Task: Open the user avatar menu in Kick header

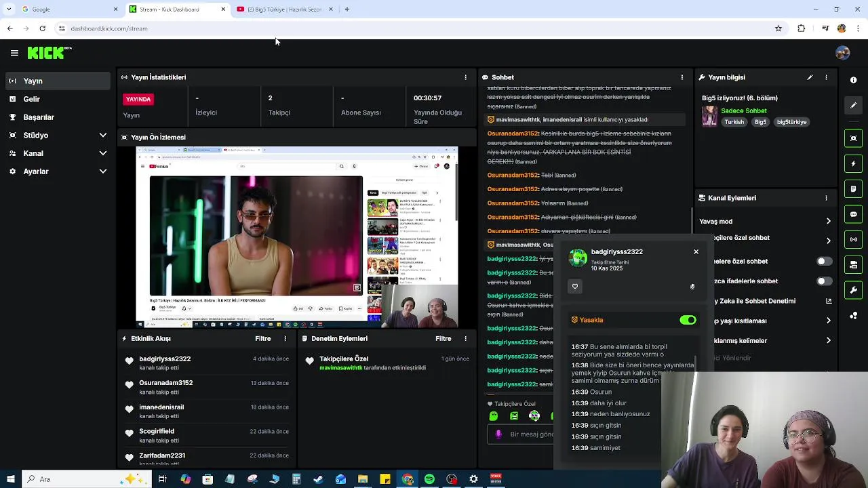Action: coord(843,53)
